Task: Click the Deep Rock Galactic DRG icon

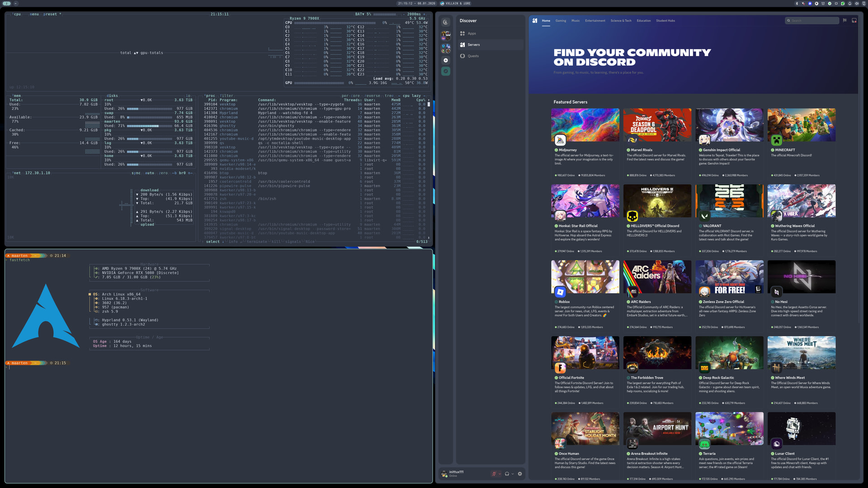Action: click(704, 368)
